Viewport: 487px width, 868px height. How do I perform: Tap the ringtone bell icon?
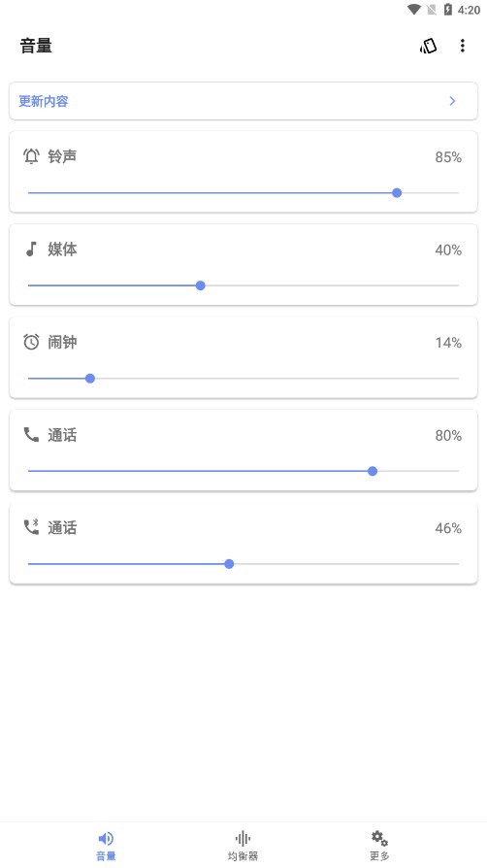point(32,156)
